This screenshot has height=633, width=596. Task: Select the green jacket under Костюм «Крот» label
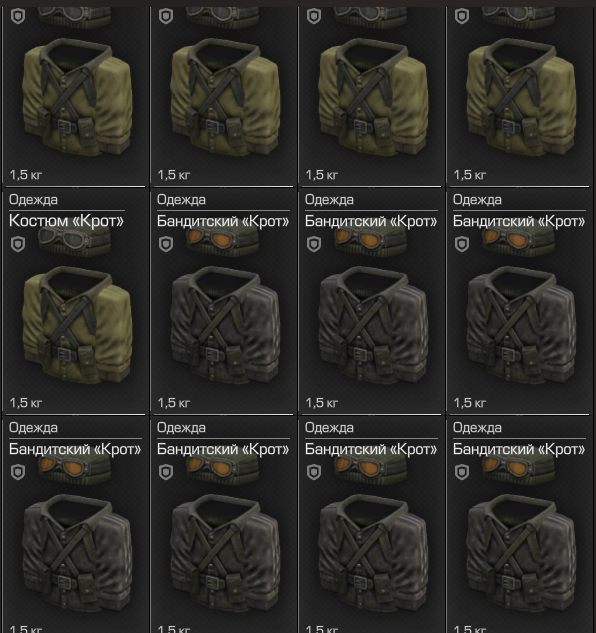(x=77, y=325)
